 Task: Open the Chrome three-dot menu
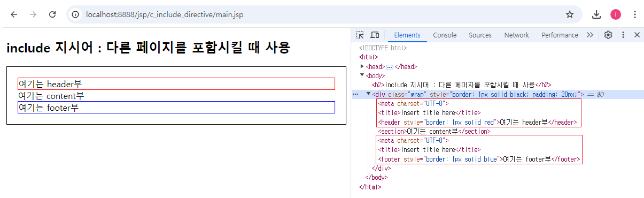(634, 14)
